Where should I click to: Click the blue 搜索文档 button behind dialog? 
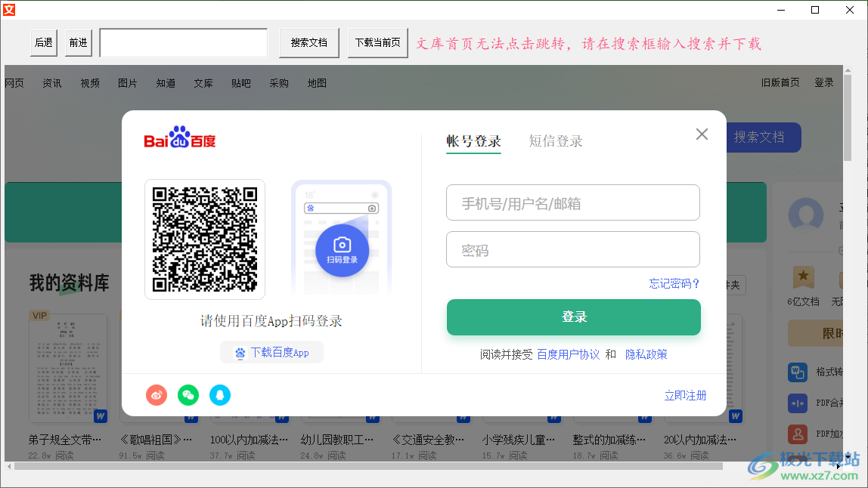click(x=764, y=137)
